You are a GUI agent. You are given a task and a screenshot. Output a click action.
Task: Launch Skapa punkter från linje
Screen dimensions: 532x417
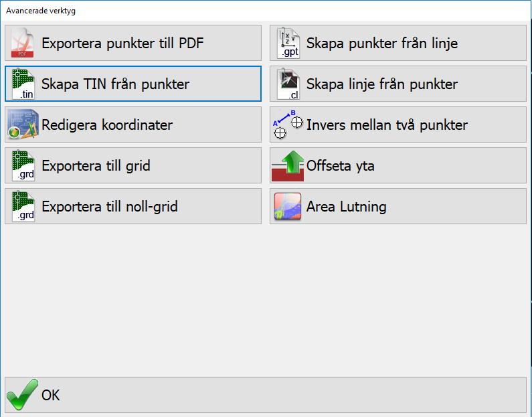[382, 44]
